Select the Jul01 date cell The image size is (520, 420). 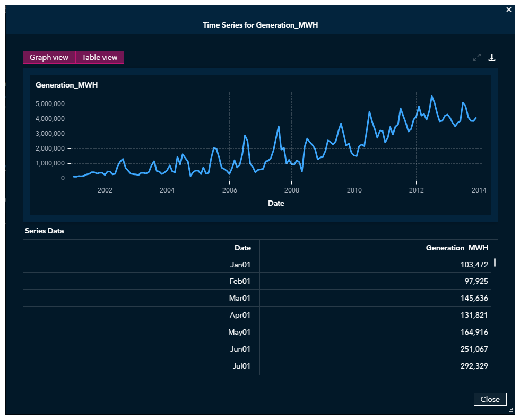click(x=241, y=366)
